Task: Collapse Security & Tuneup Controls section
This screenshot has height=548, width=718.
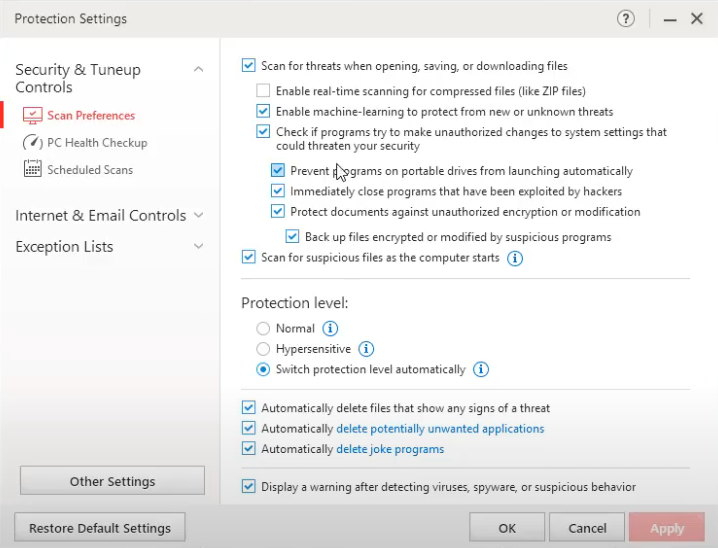Action: 198,70
